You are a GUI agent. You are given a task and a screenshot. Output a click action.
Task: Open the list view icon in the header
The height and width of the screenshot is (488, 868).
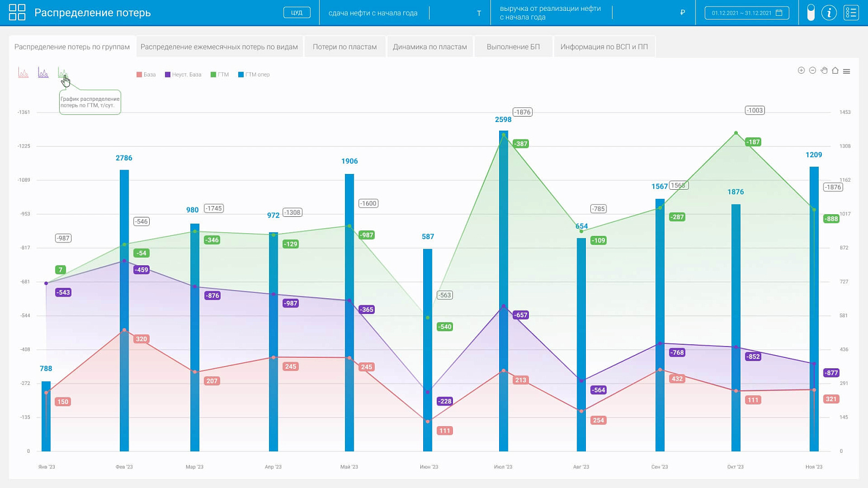point(851,12)
